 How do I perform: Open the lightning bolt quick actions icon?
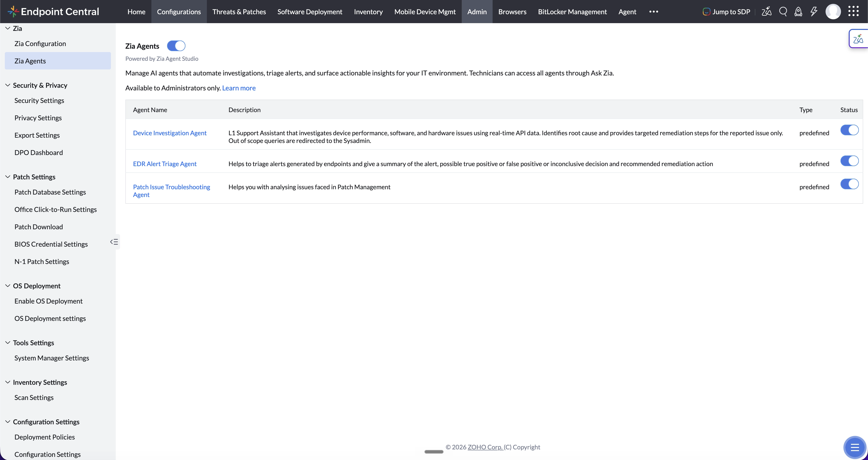[x=814, y=12]
